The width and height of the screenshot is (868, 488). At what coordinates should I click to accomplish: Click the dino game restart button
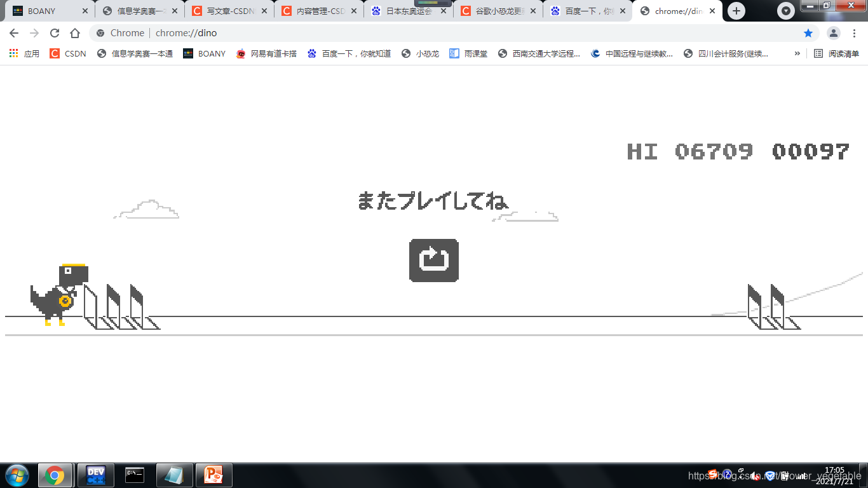coord(434,260)
